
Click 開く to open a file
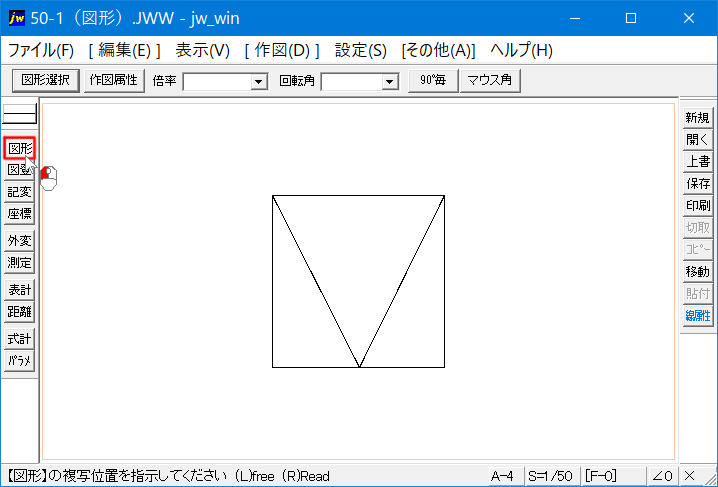pyautogui.click(x=697, y=140)
